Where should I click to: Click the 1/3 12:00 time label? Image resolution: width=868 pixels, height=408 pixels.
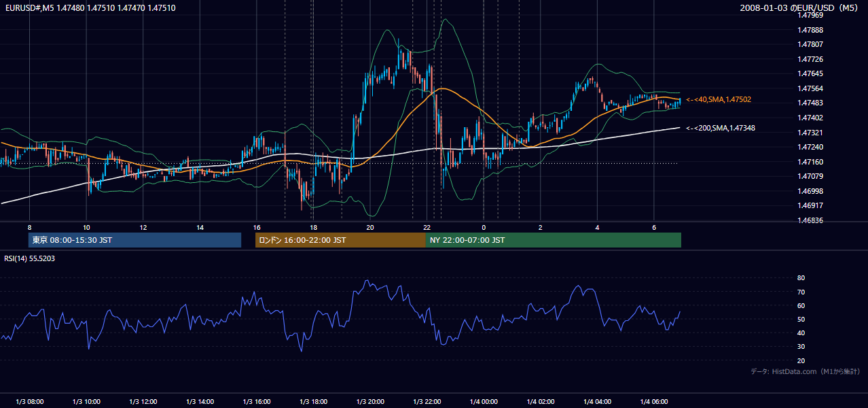[143, 402]
